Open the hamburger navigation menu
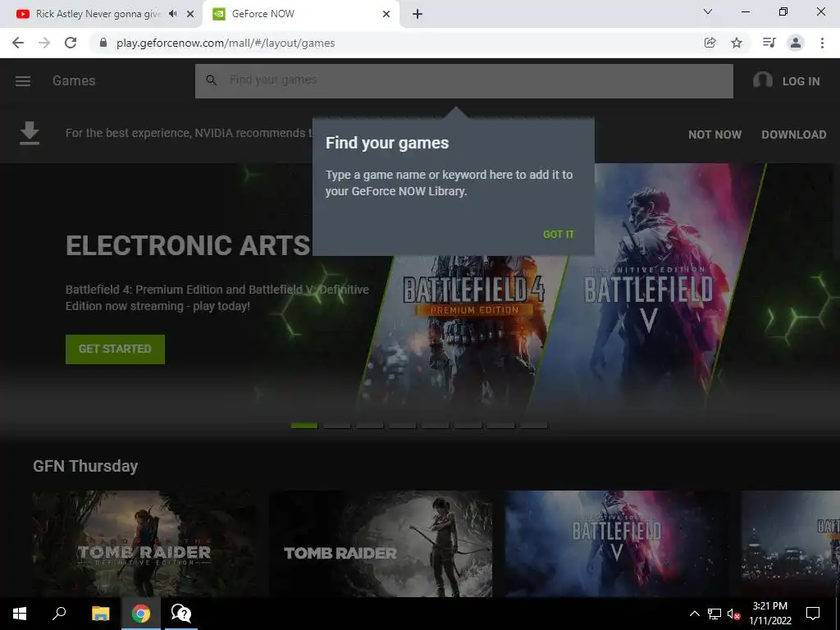This screenshot has height=630, width=840. [22, 81]
